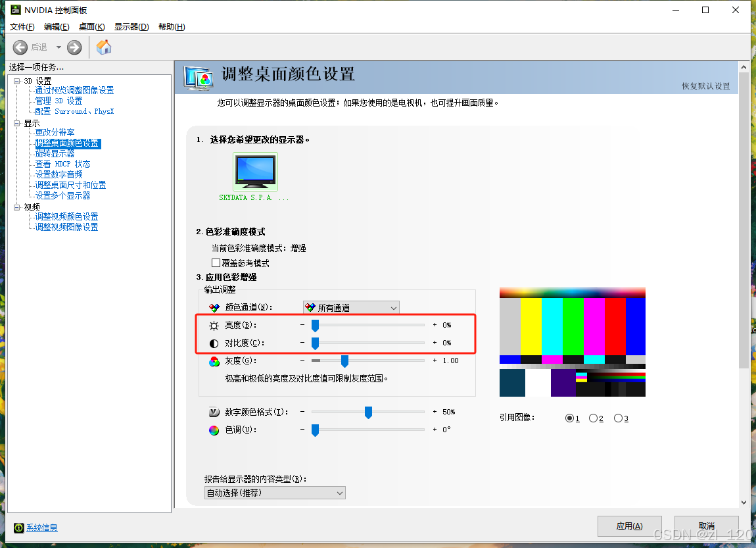The width and height of the screenshot is (756, 548).
Task: Click the color channel label icon
Action: coord(214,308)
